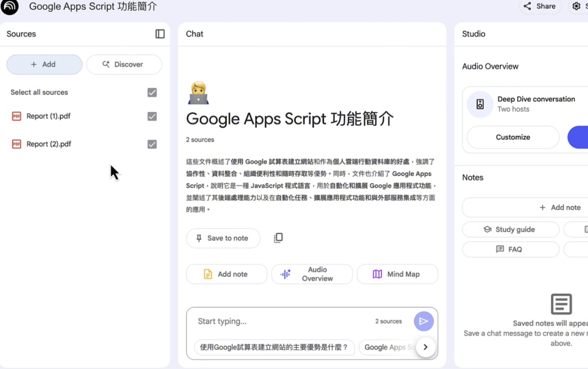Image resolution: width=588 pixels, height=369 pixels.
Task: Click the 2 sources label under title
Action: coord(200,140)
